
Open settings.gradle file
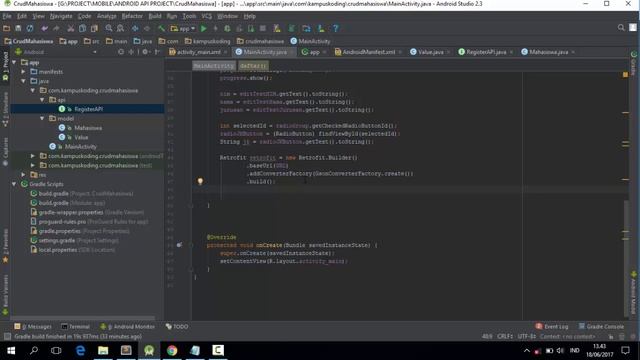click(75, 240)
